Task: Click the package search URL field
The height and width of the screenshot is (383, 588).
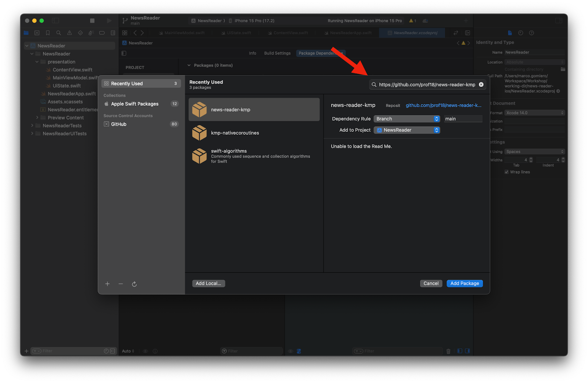Action: tap(427, 85)
